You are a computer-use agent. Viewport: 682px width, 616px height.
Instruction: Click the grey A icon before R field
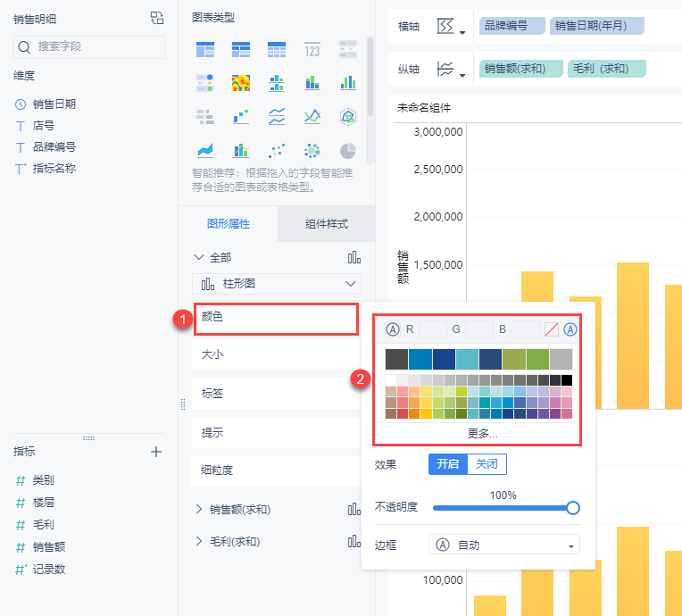[x=393, y=329]
